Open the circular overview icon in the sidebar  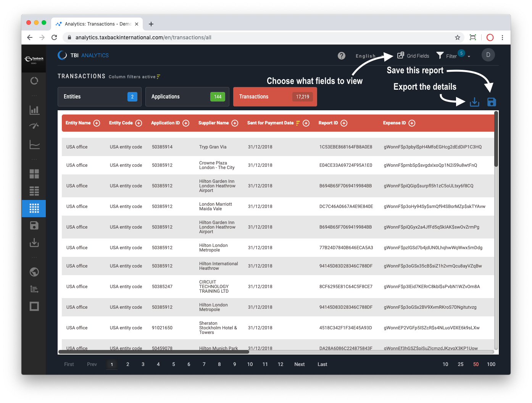click(34, 81)
